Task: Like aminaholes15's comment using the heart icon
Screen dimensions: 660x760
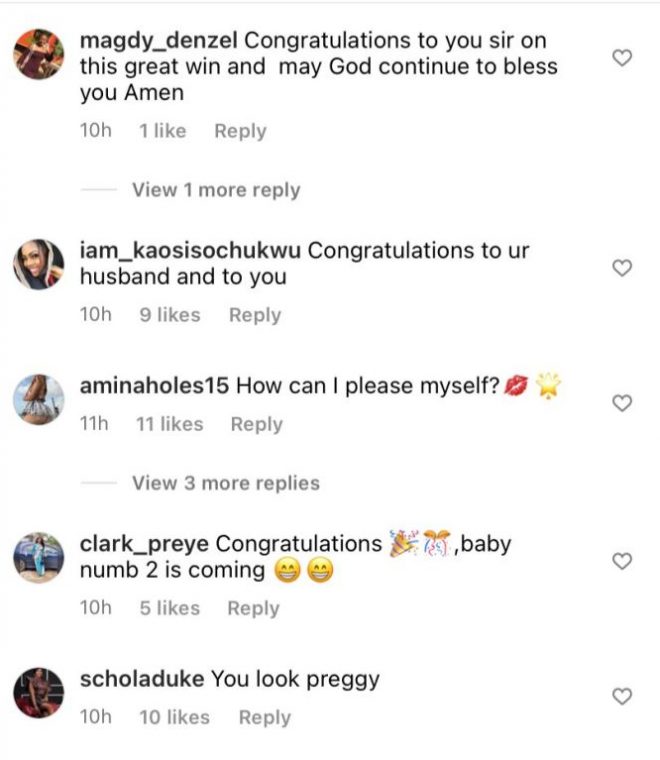Action: point(622,403)
